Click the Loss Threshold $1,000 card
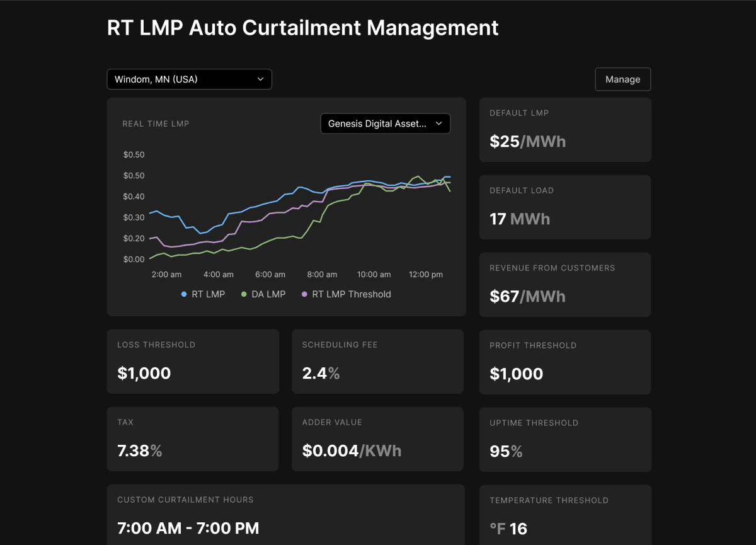Screen dimensions: 756x545 (x=193, y=362)
